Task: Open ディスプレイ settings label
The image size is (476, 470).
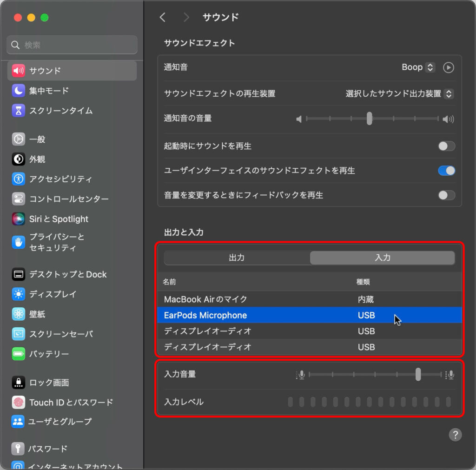Action: pyautogui.click(x=53, y=295)
